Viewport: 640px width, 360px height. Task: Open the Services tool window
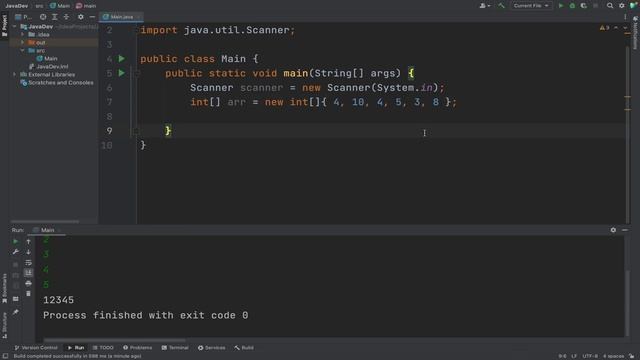pyautogui.click(x=211, y=348)
